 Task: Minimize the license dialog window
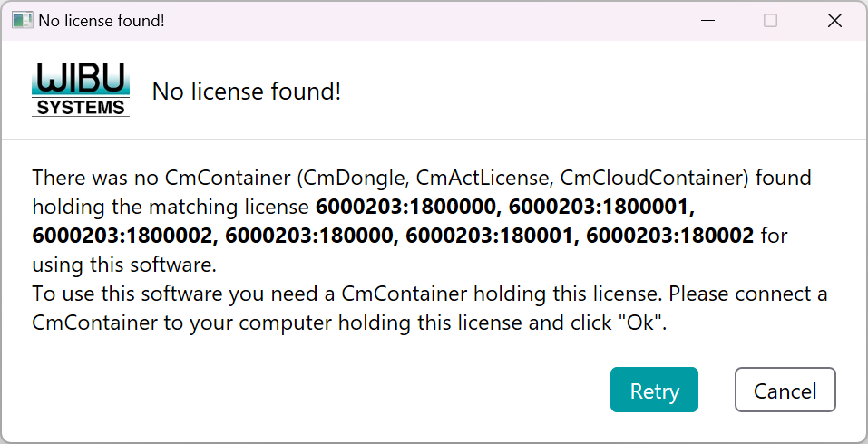pyautogui.click(x=706, y=20)
